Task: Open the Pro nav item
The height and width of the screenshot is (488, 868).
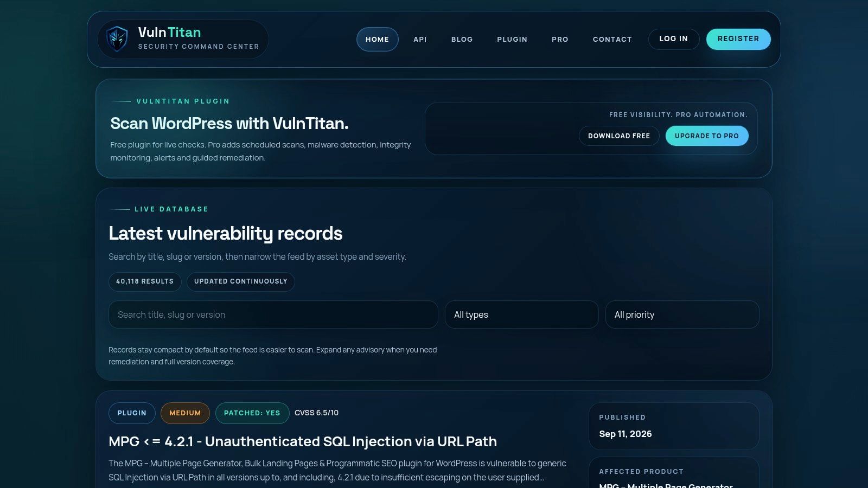Action: [x=560, y=39]
